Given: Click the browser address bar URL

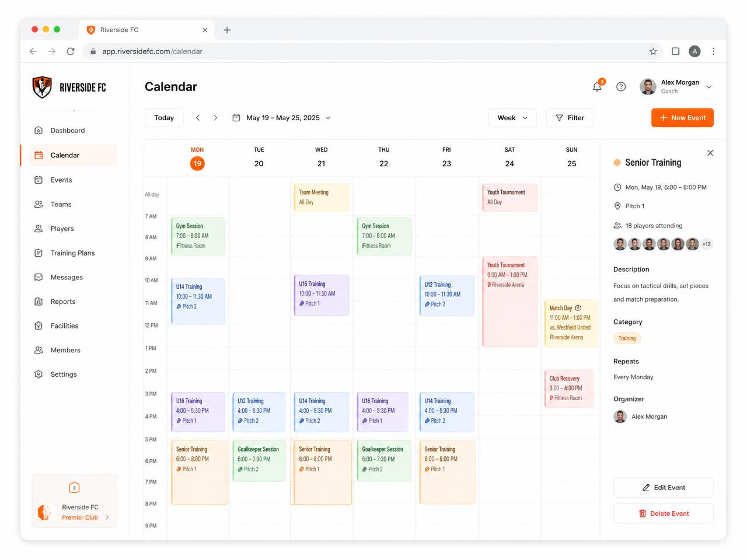Looking at the screenshot, I should tap(152, 51).
